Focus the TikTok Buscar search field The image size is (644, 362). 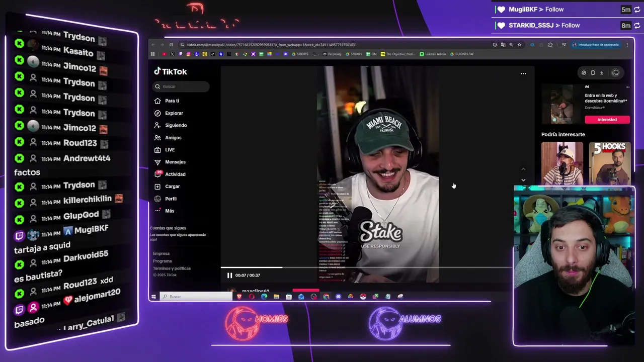182,86
